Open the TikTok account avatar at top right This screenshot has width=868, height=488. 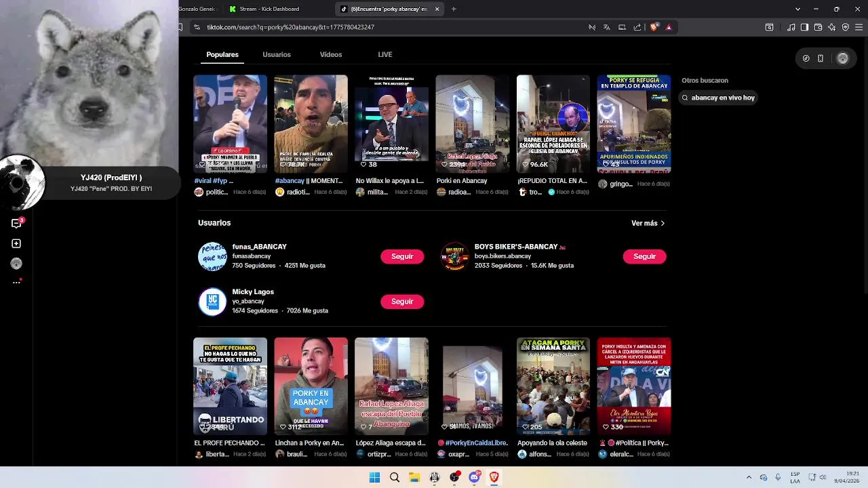[843, 58]
